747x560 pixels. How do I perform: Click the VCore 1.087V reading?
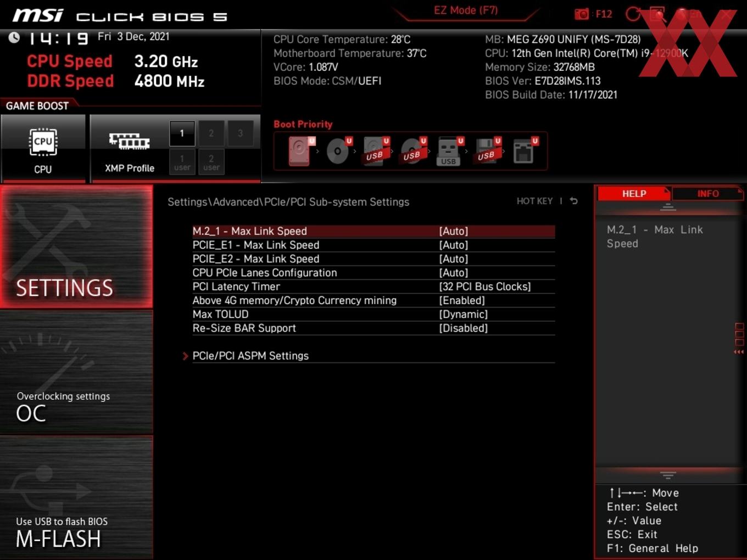(306, 67)
